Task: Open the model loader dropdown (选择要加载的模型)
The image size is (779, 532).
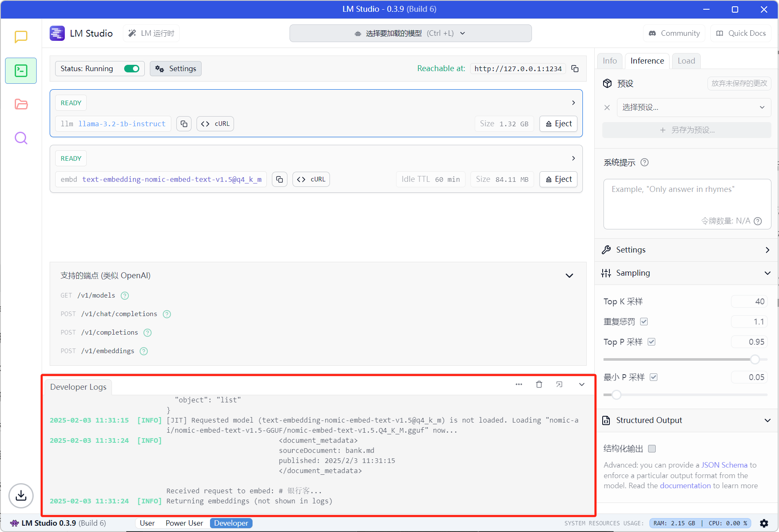Action: coord(410,33)
